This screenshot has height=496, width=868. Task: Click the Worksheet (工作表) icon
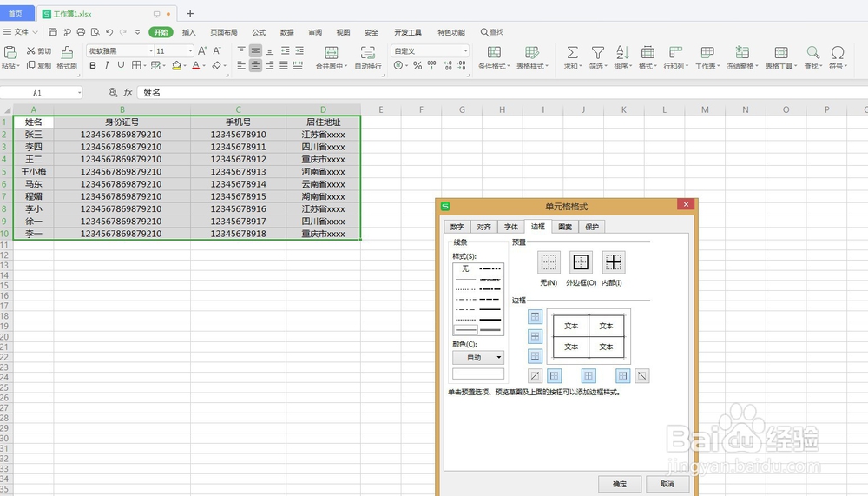tap(707, 53)
